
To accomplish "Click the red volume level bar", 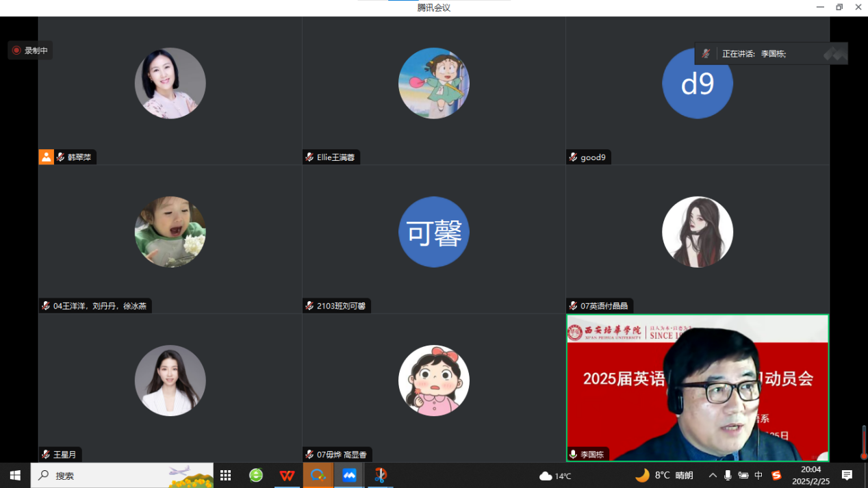I will pyautogui.click(x=864, y=442).
